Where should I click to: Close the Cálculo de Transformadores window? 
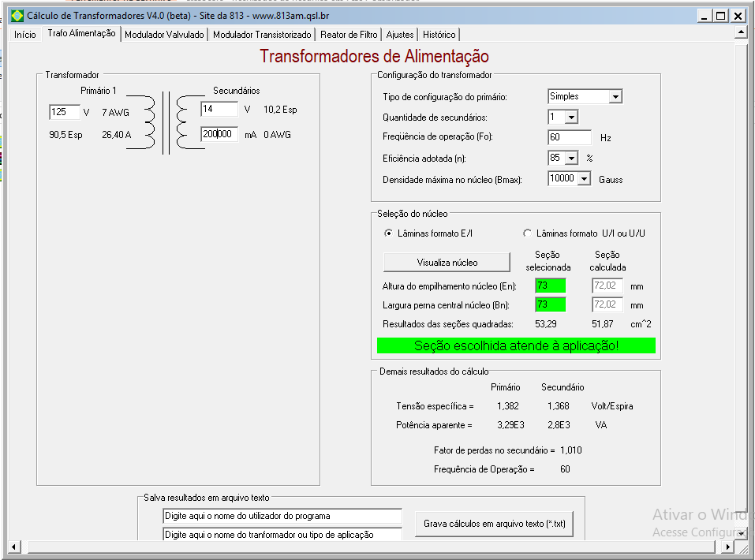(738, 16)
